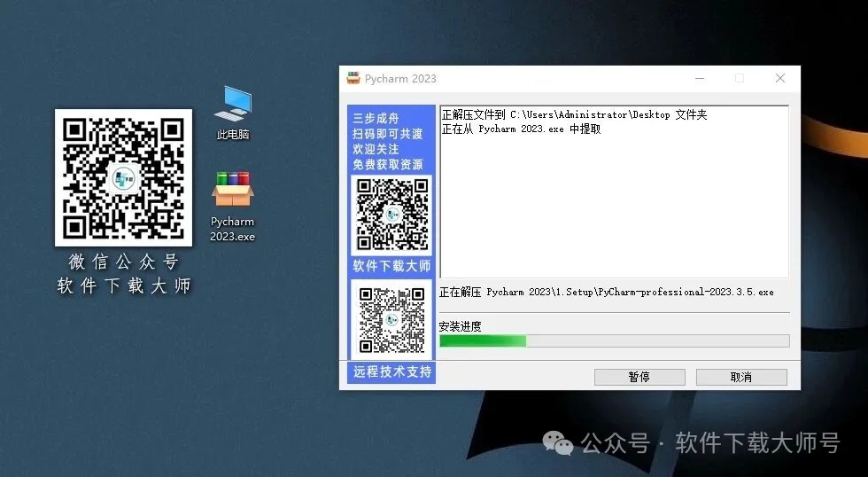Click the 微信公众号 caption under the desktop QR code
The image size is (868, 477).
123,262
